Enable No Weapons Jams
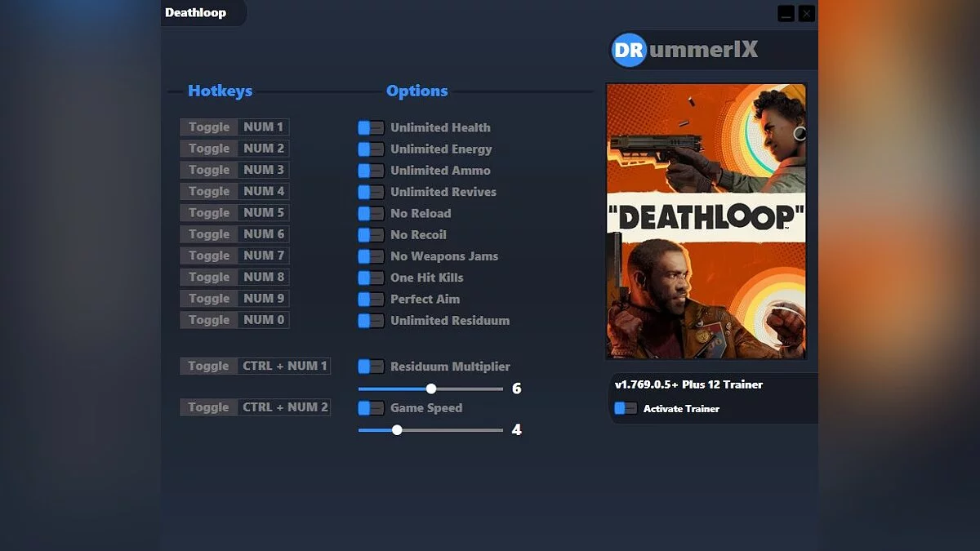The image size is (980, 551). coord(370,256)
